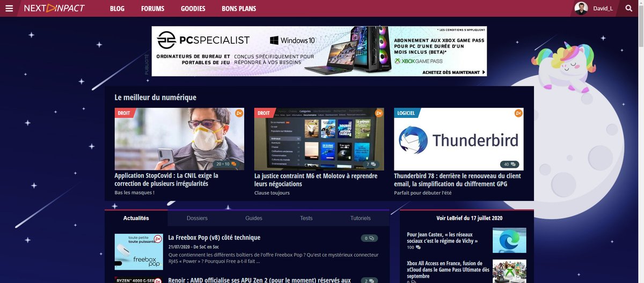Open the Thunderbird logo thumbnail
Viewport: 644px width, 283px height.
pyautogui.click(x=459, y=139)
